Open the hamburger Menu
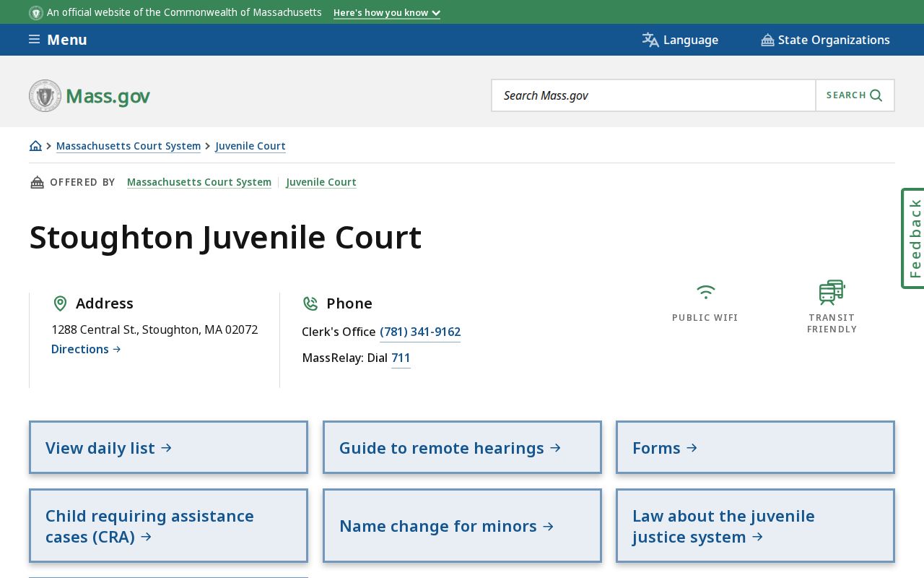 pos(58,40)
